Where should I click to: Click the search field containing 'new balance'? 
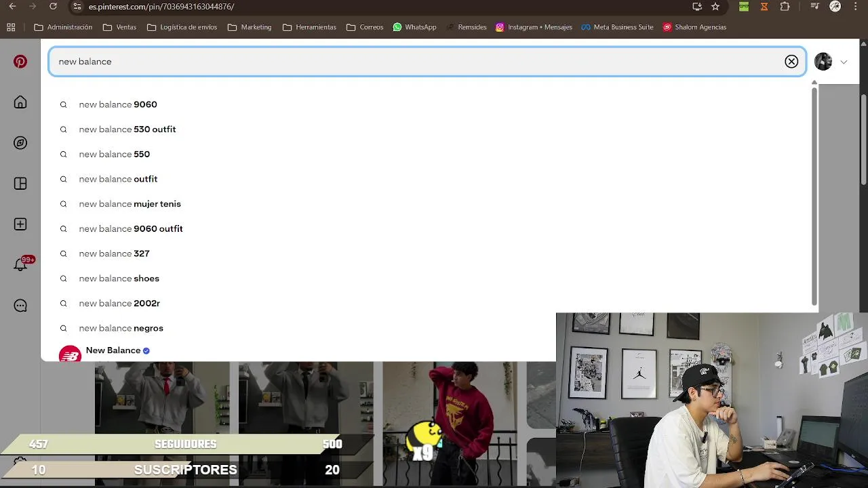click(x=427, y=62)
